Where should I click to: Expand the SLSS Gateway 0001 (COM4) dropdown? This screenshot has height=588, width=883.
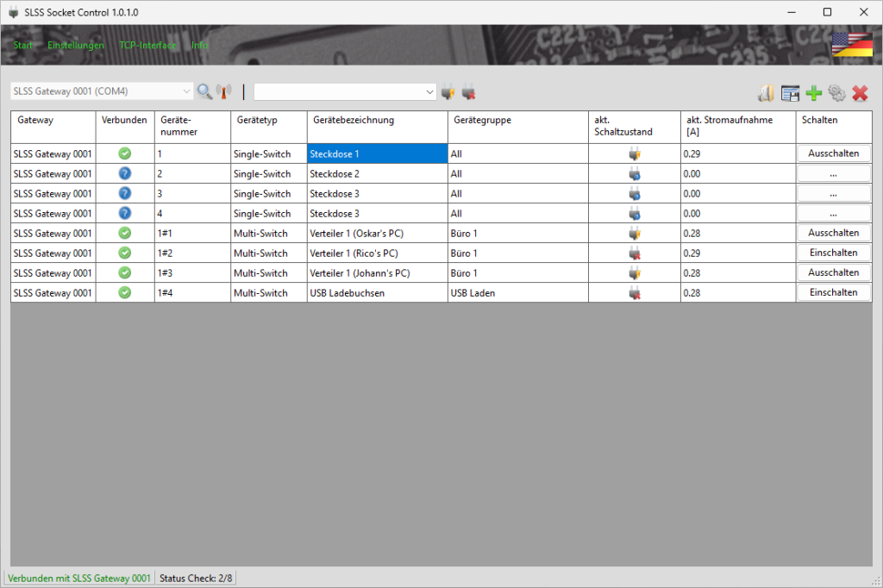pos(188,91)
